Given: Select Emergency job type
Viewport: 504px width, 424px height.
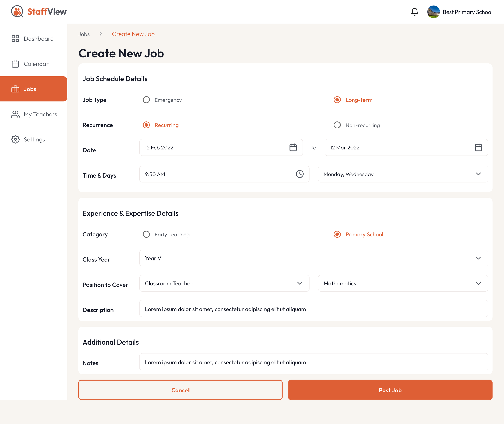Looking at the screenshot, I should [146, 100].
